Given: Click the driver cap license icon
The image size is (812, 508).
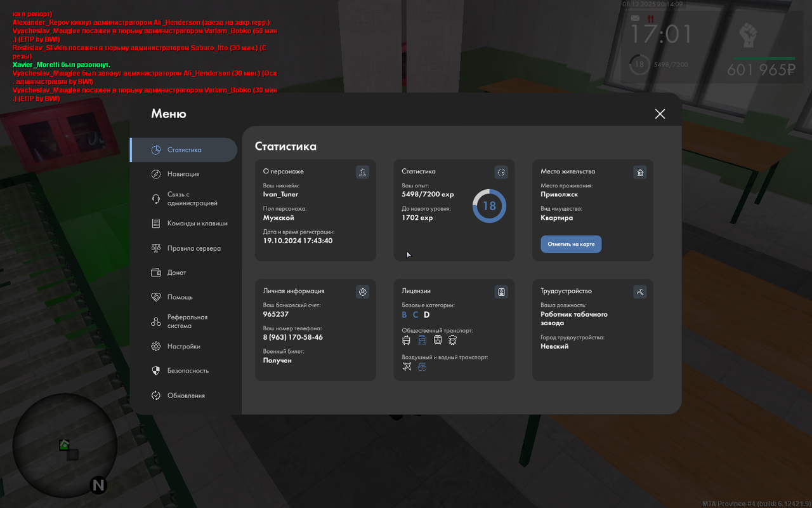Looking at the screenshot, I should pyautogui.click(x=452, y=340).
